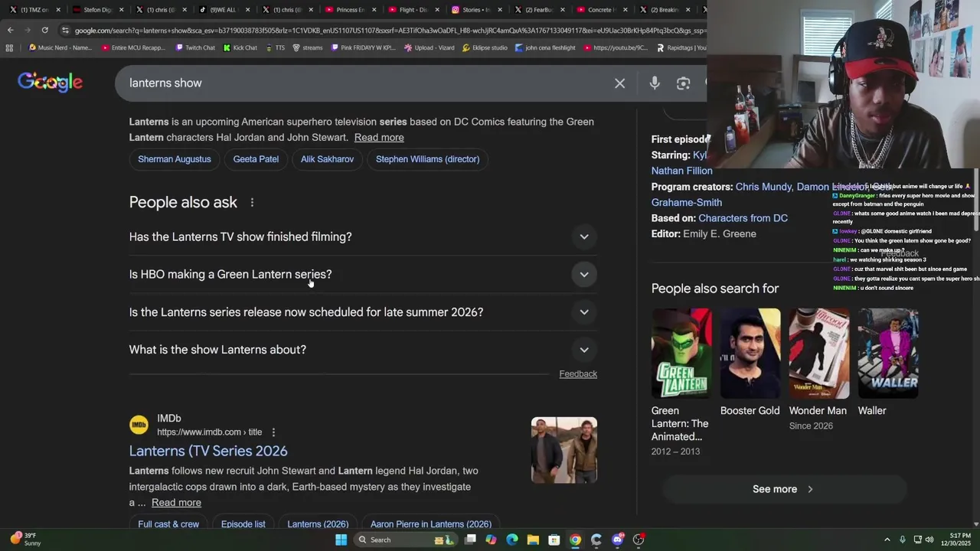Launch Microsoft Edge from the taskbar
Screen dimensions: 980x551
(512, 540)
